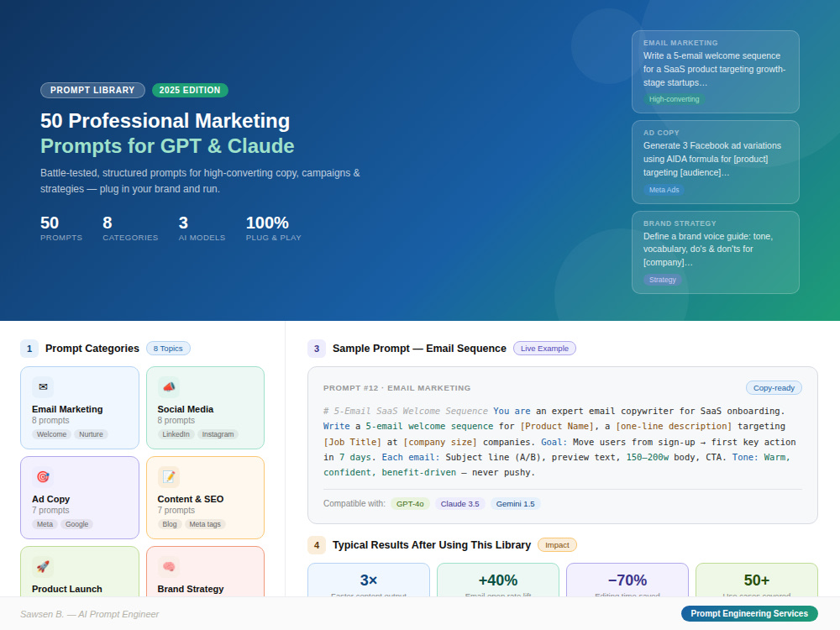The width and height of the screenshot is (840, 630).
Task: Select the GPT-4o compatibility tag
Action: 410,503
